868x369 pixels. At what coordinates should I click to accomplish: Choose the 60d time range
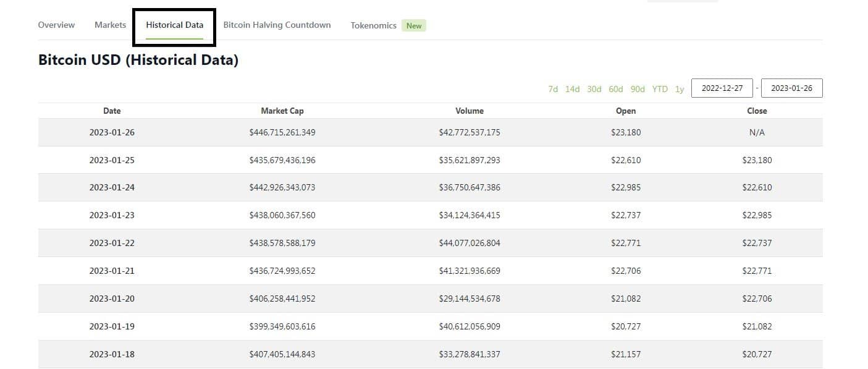[615, 89]
